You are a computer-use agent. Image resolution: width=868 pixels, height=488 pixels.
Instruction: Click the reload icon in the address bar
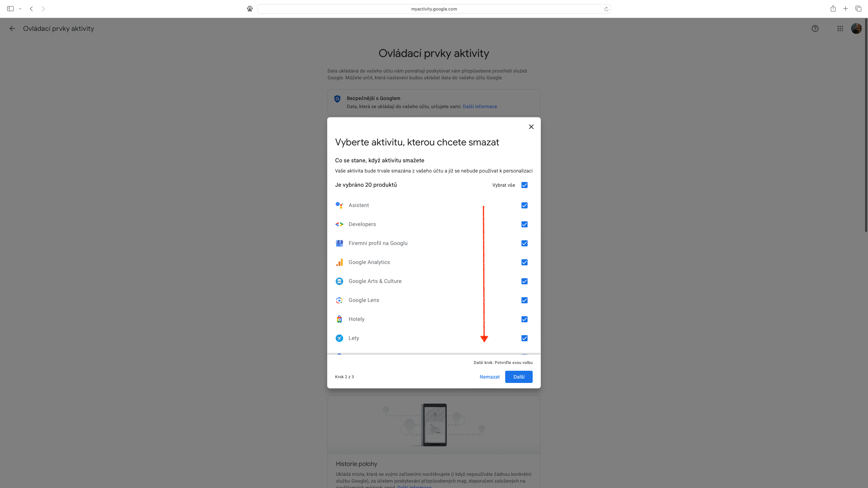pos(606,9)
